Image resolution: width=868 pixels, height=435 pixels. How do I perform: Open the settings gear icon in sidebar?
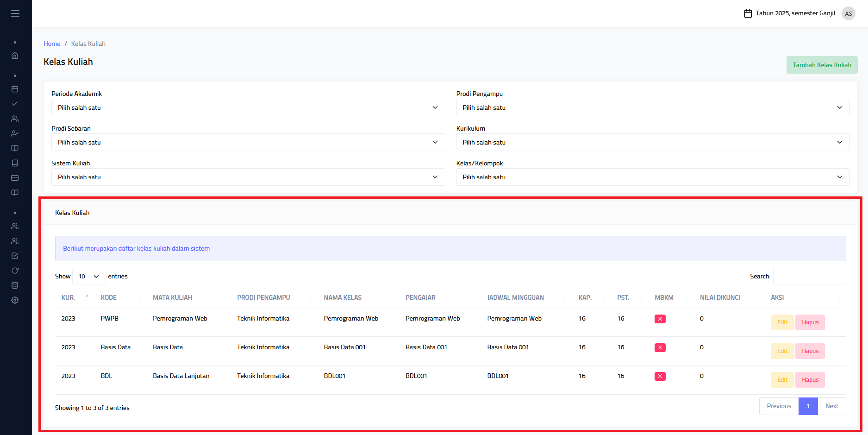click(15, 300)
